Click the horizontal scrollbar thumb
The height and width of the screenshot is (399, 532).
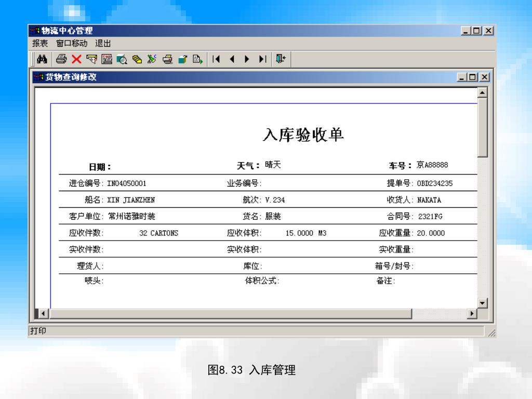tap(231, 313)
